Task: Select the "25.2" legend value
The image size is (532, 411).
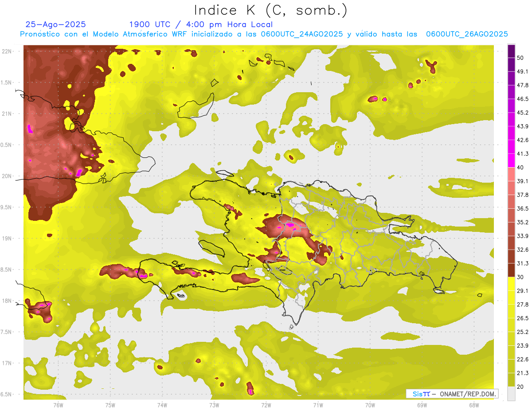Action: click(523, 332)
